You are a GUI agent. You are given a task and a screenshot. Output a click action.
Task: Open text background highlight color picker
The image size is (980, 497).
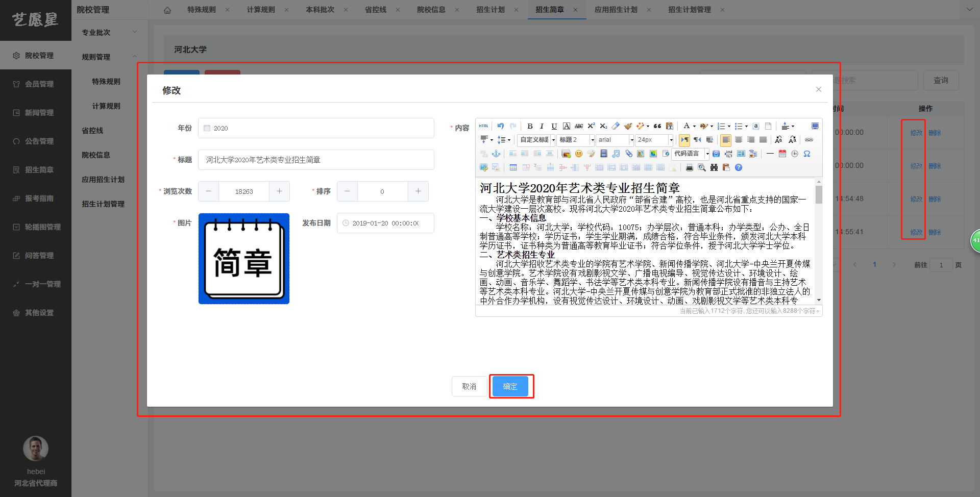click(x=704, y=126)
